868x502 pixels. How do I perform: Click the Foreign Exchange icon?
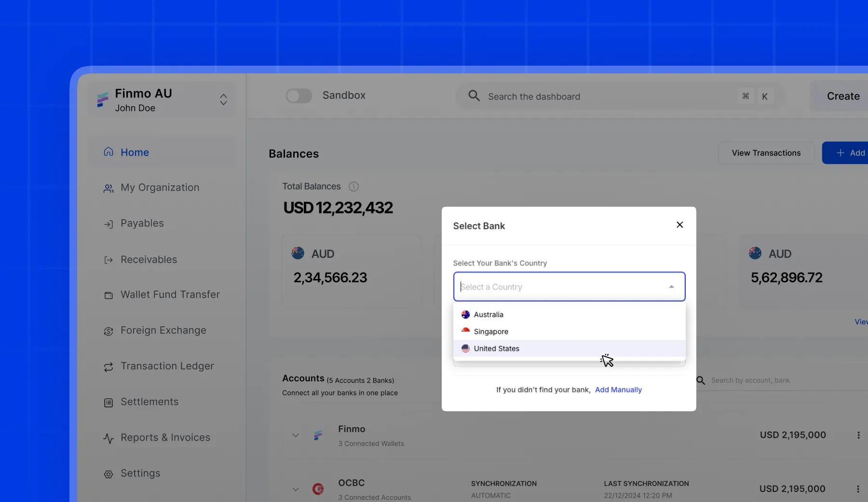[x=108, y=331]
